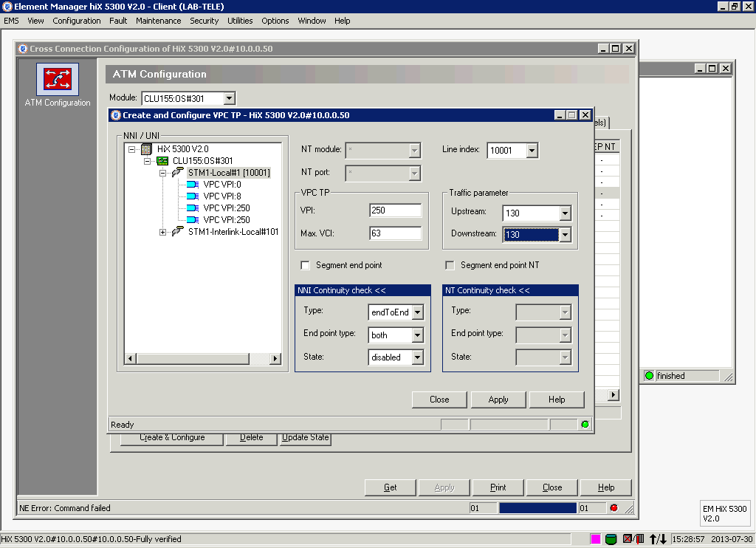Click the VPC VPI:8 node icon

pos(193,196)
